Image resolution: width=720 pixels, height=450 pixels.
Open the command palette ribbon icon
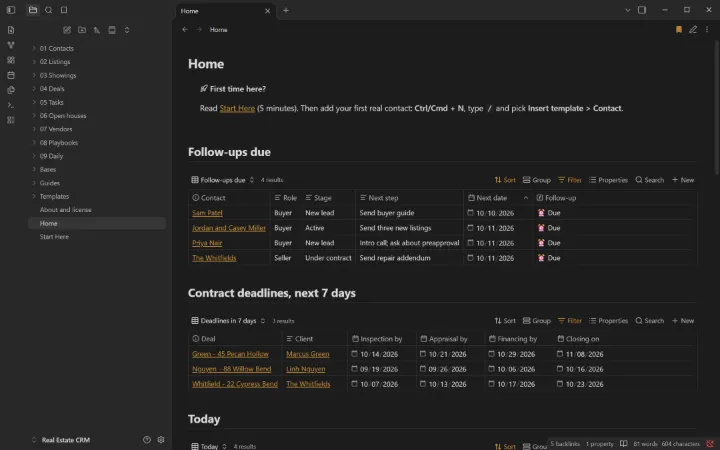pyautogui.click(x=11, y=105)
